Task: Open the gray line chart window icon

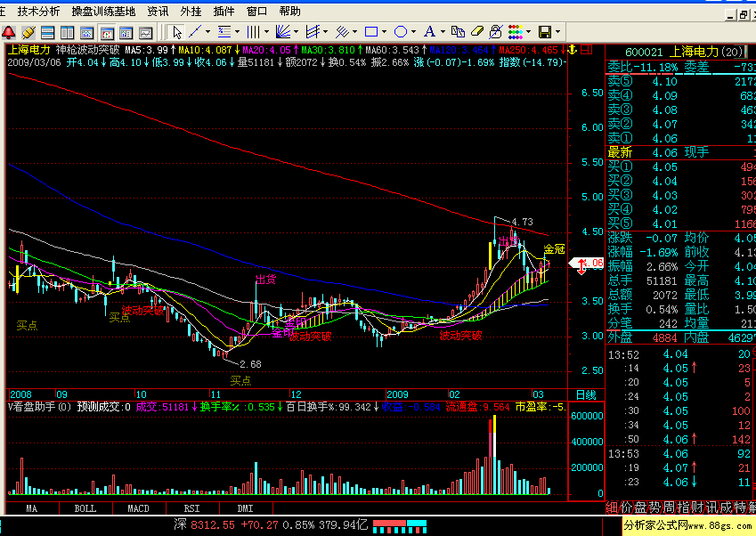Action: click(146, 32)
